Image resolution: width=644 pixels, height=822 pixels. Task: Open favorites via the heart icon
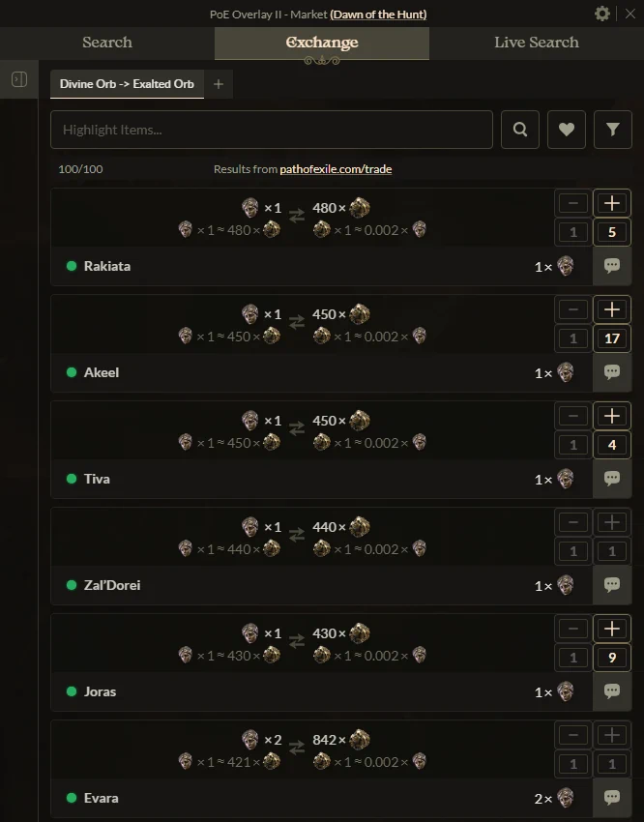point(566,129)
